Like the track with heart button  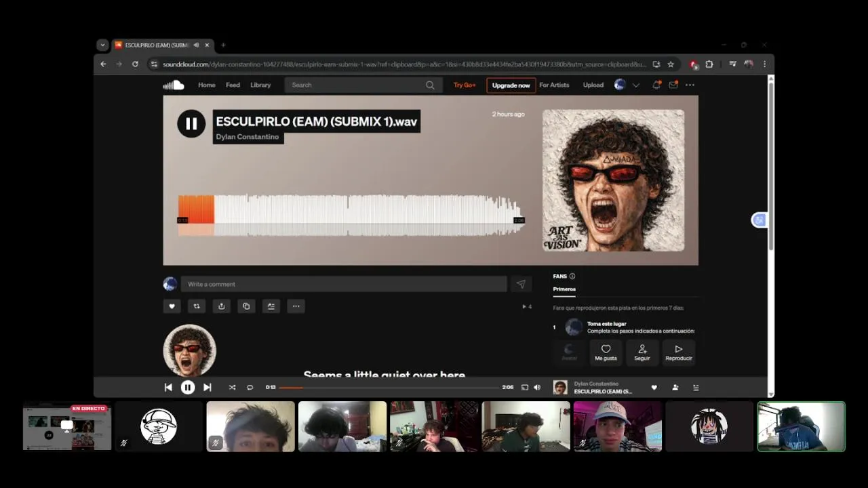click(x=172, y=306)
